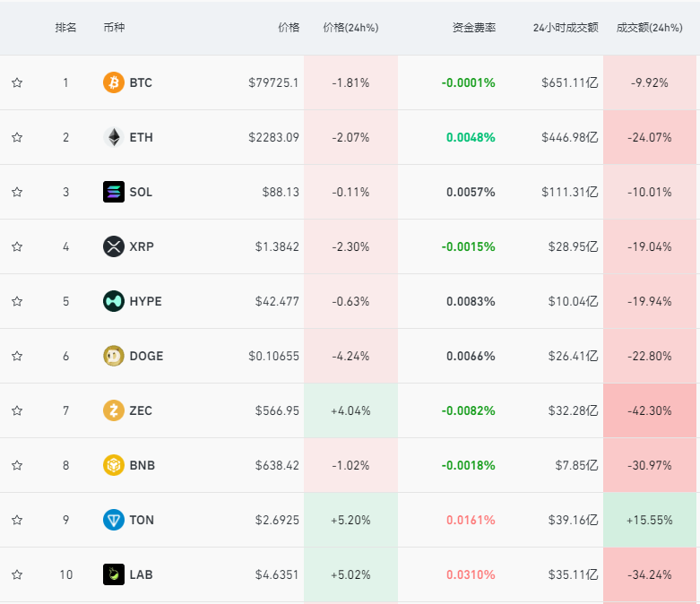Click the +4.04% price change cell
Viewport: 700px width, 604px height.
[350, 410]
